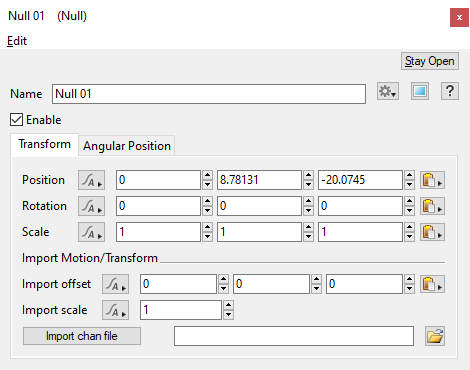Click the first Scale value field
The width and height of the screenshot is (470, 370).
click(158, 232)
